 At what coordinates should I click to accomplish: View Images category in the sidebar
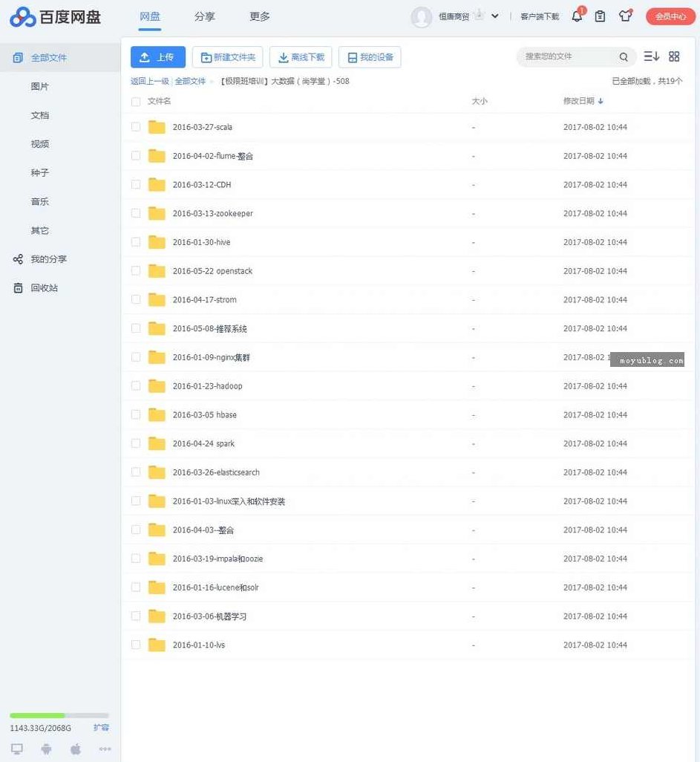pos(40,86)
